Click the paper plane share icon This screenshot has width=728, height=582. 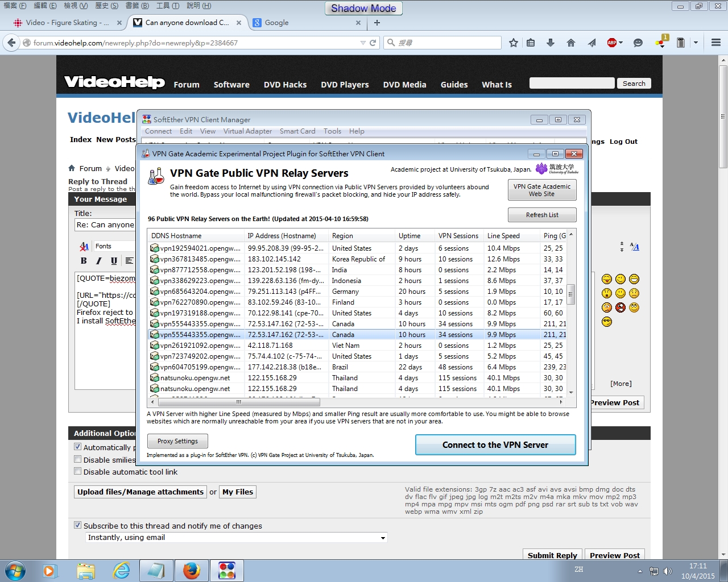(x=591, y=43)
